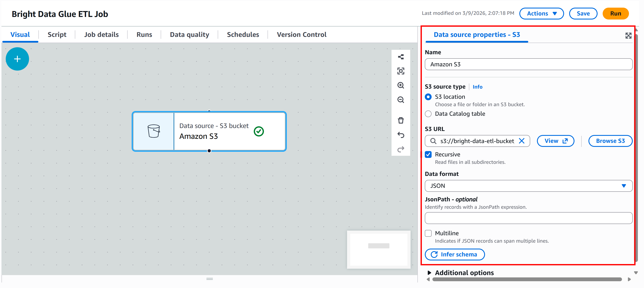
Task: Switch to the Script tab
Action: pyautogui.click(x=57, y=35)
